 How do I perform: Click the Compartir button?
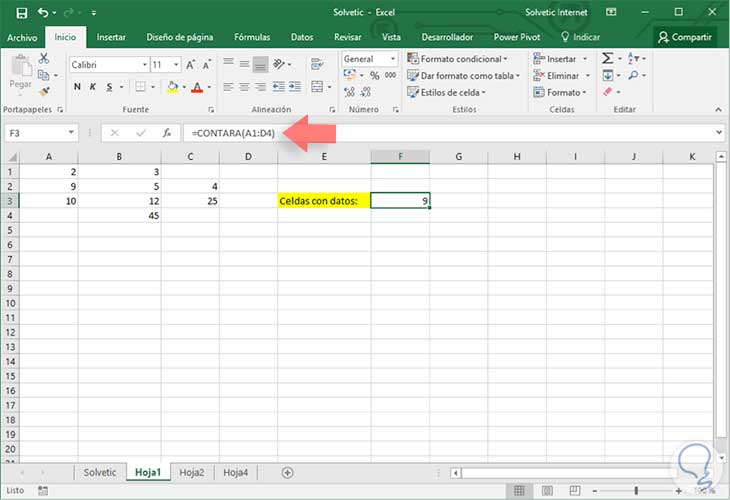coord(684,37)
